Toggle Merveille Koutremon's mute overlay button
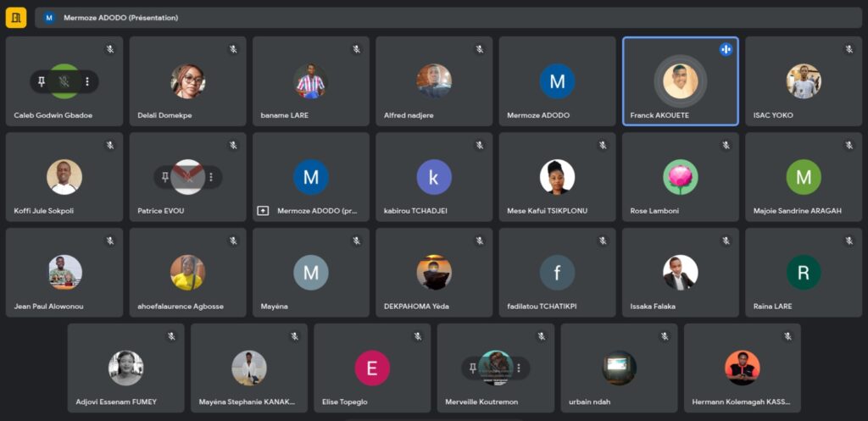 (495, 368)
